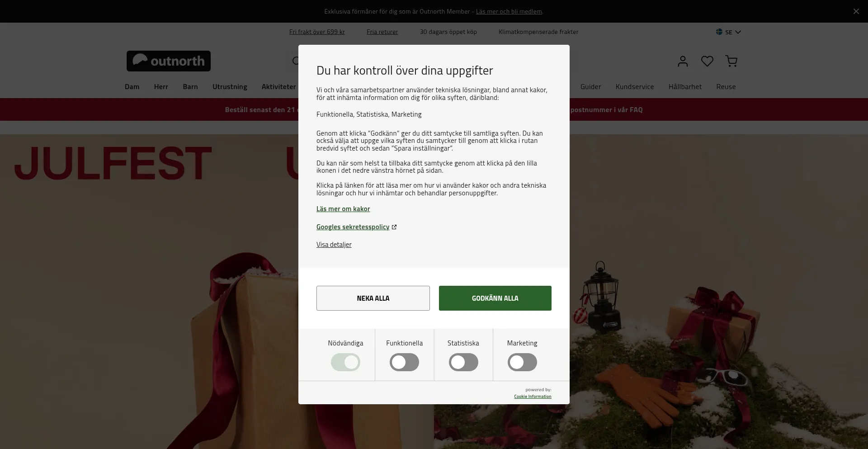Image resolution: width=868 pixels, height=449 pixels.
Task: Click the external link icon beside Googles sekretesspolicy
Action: point(394,227)
